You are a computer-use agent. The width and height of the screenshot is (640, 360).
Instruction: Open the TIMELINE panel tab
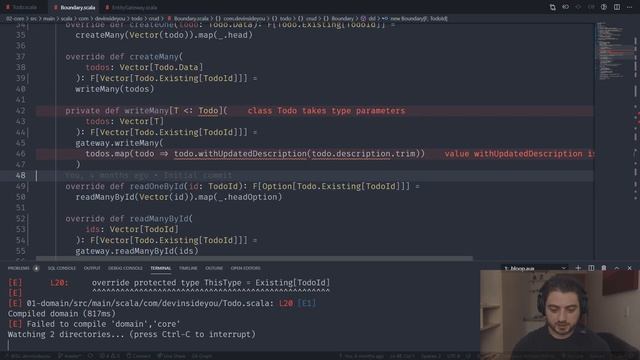[188, 268]
